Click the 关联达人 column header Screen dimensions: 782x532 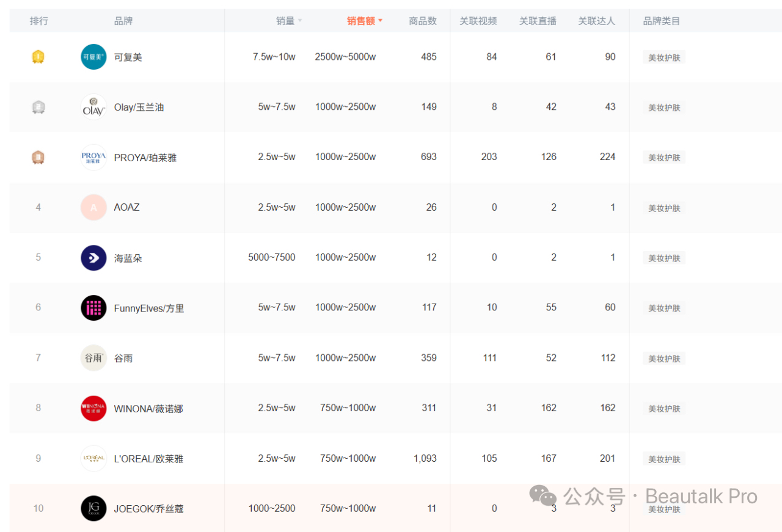pyautogui.click(x=596, y=21)
